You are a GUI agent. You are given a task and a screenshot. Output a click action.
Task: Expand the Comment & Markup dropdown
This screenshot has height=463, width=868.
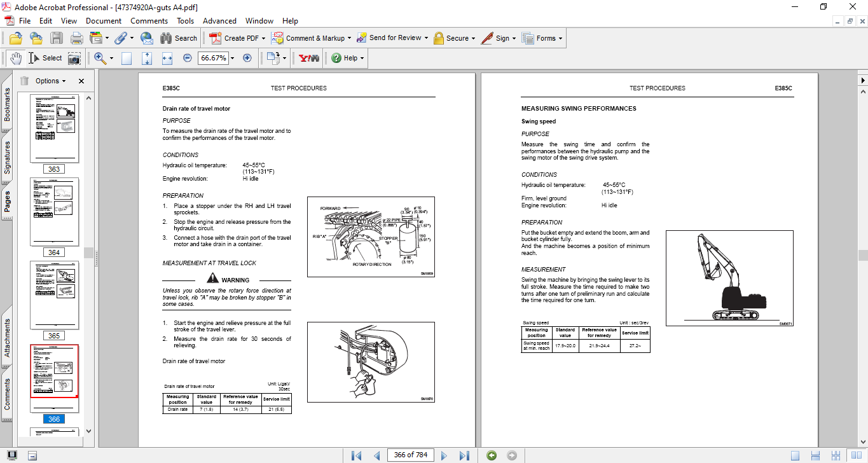tap(350, 38)
